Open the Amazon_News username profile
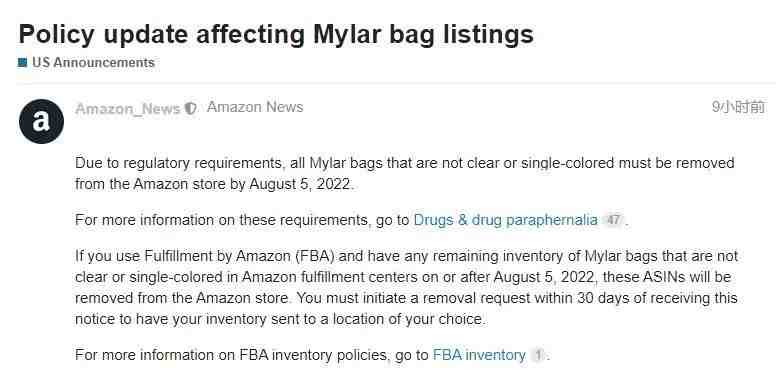 128,109
